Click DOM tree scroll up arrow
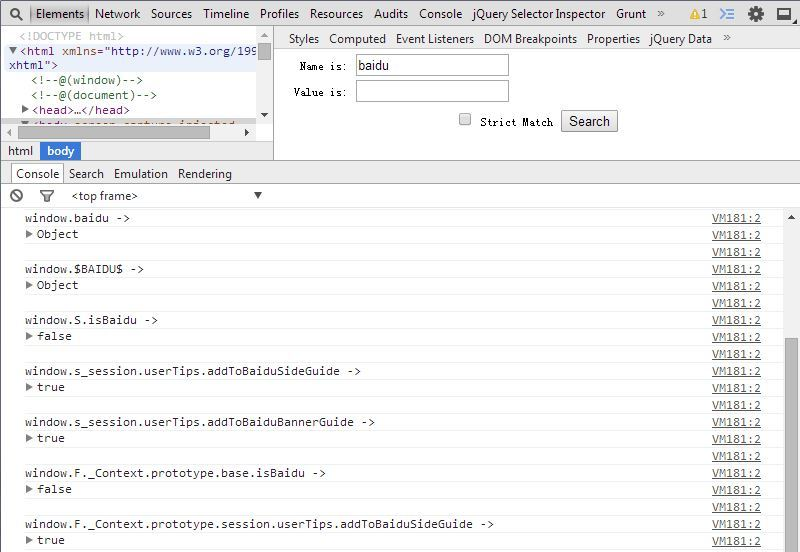Image resolution: width=800 pixels, height=552 pixels. tap(264, 35)
